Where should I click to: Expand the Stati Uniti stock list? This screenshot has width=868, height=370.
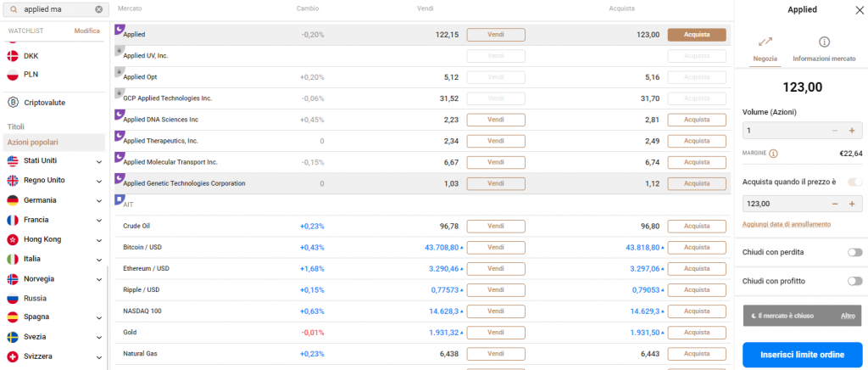click(x=99, y=161)
